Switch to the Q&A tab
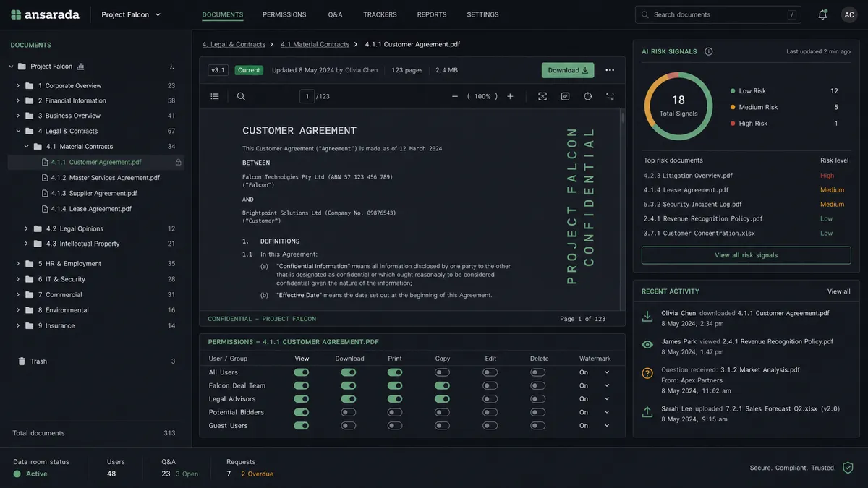868x488 pixels. point(335,14)
